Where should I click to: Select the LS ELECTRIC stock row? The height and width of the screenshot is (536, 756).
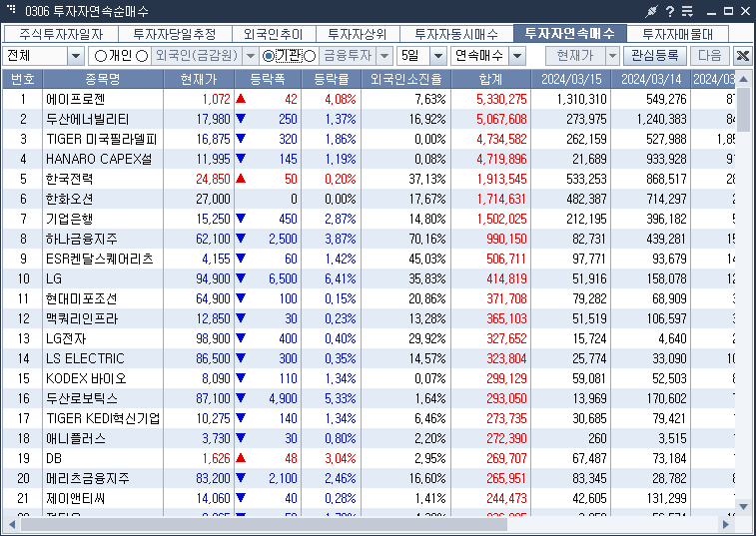pos(369,358)
